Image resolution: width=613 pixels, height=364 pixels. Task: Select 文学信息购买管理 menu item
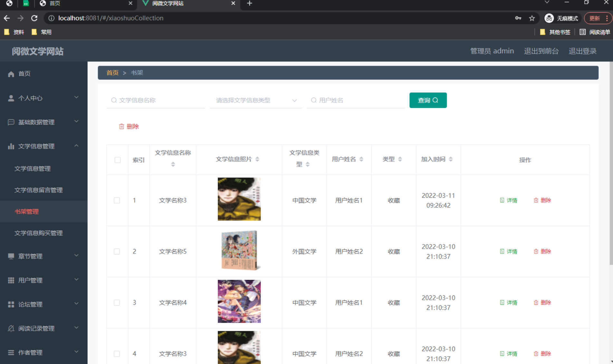[x=38, y=233]
